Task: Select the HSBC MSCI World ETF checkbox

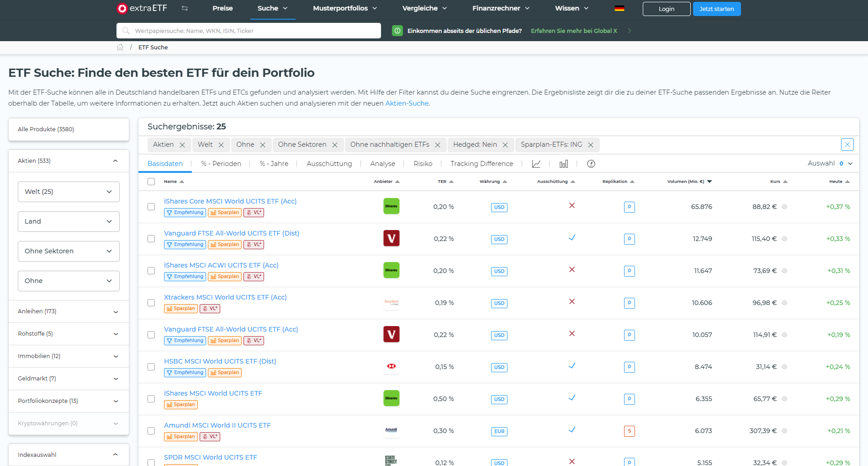Action: 151,367
